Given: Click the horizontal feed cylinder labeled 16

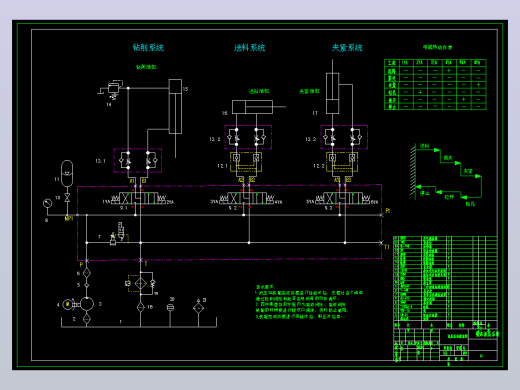Looking at the screenshot, I should pos(252,107).
